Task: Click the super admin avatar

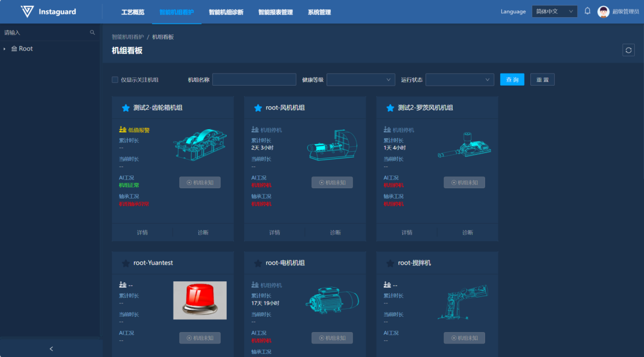Action: coord(603,12)
